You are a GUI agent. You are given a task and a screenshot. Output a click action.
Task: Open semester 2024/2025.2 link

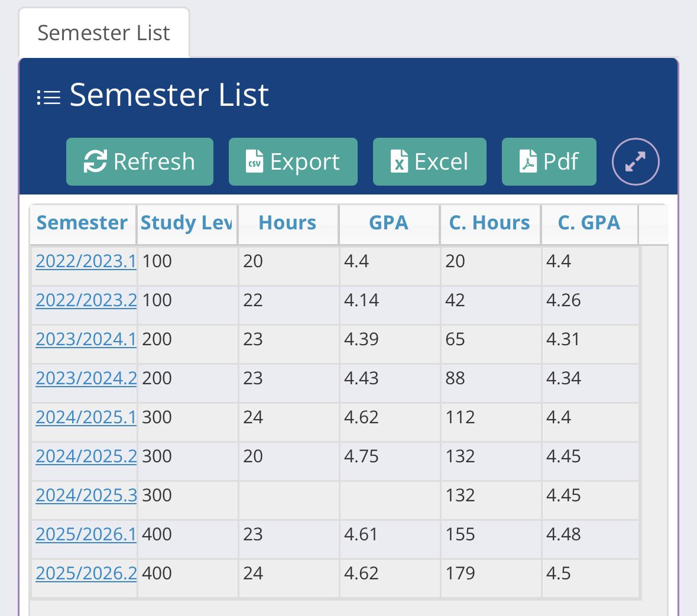[x=86, y=456]
